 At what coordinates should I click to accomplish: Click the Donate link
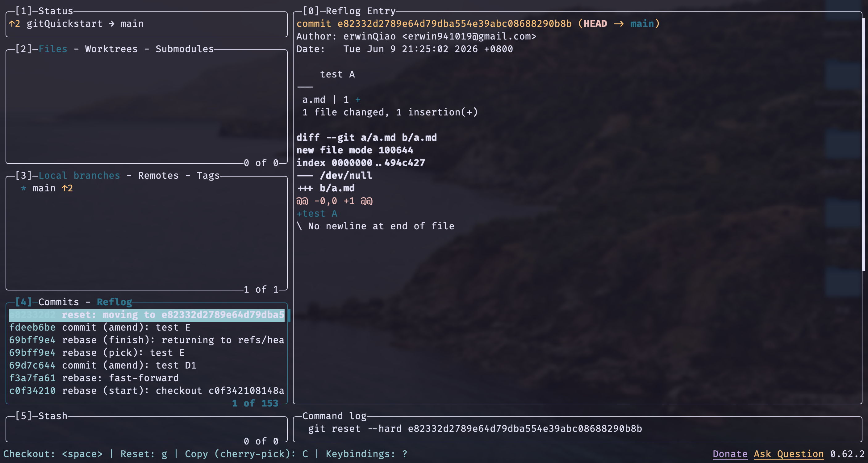(x=730, y=454)
